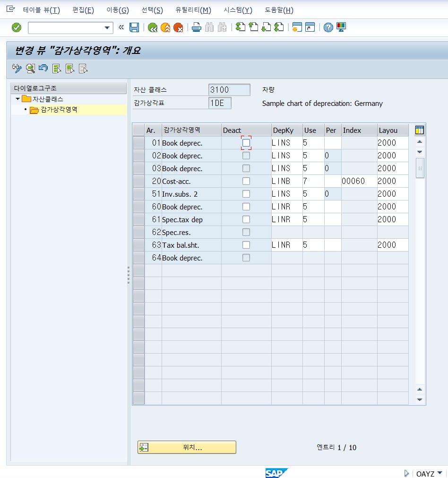The height and width of the screenshot is (478, 448).
Task: Click Index field 00060 for area 20
Action: pyautogui.click(x=359, y=181)
